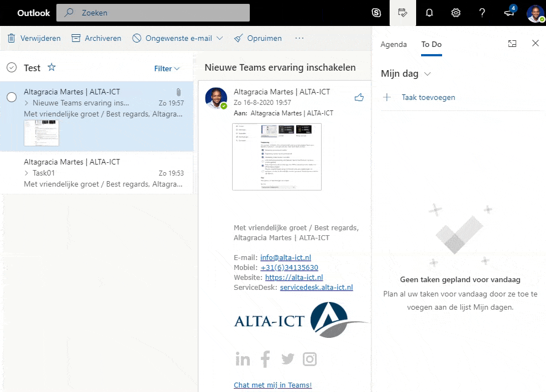
Task: Open the Help question mark icon
Action: (482, 12)
